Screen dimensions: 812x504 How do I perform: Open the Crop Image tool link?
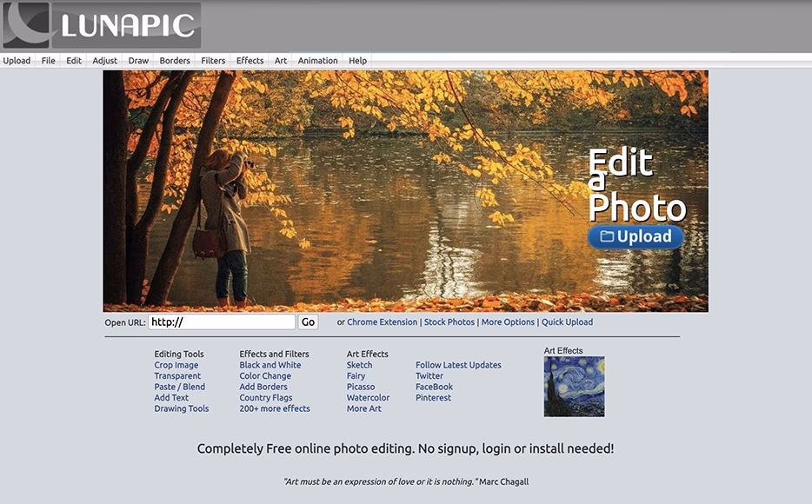176,365
